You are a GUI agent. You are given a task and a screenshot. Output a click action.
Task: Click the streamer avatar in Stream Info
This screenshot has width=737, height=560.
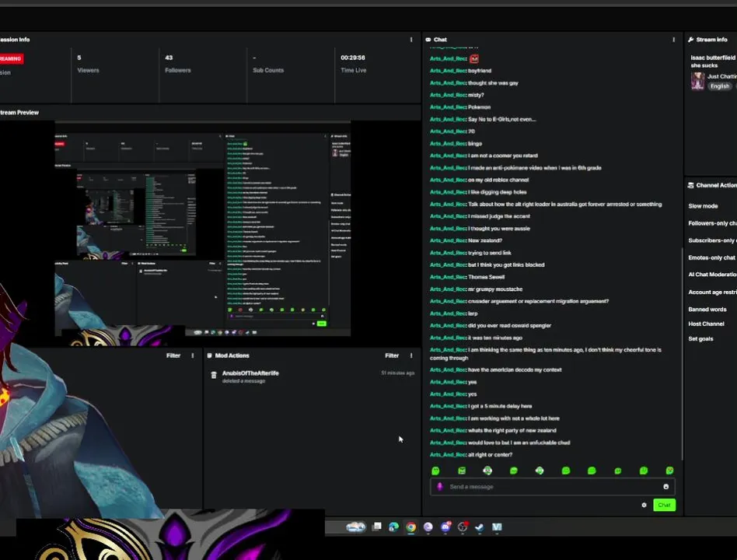(697, 81)
